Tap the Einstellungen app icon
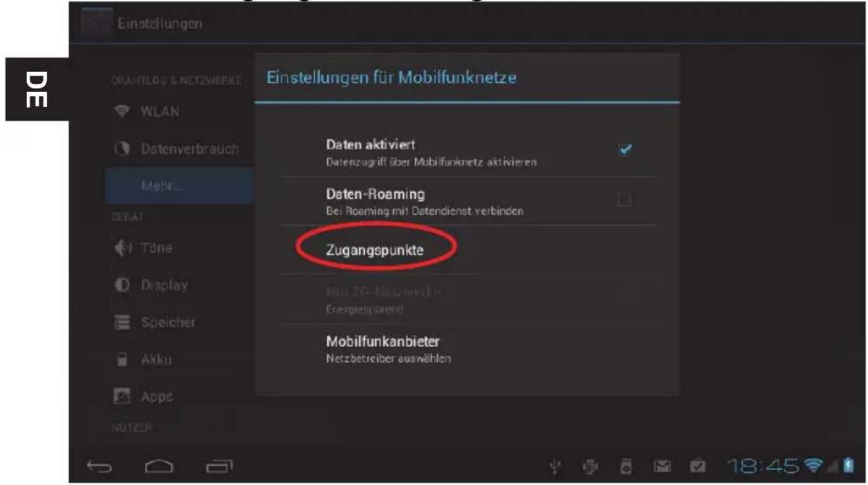The height and width of the screenshot is (485, 868). 96,23
